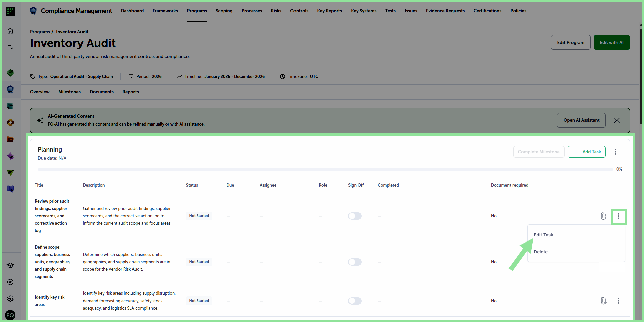Viewport: 644px width, 322px height.
Task: Open the graduation cap learning icon
Action: point(10,266)
